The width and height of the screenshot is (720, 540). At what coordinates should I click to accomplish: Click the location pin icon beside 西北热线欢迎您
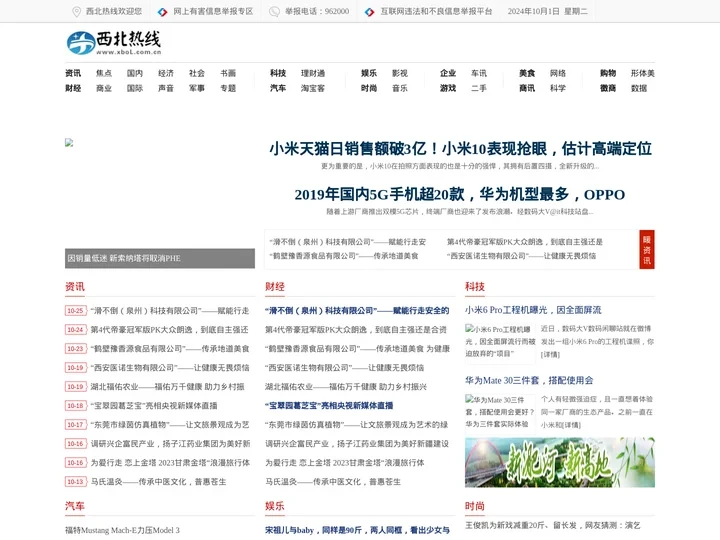tap(77, 11)
